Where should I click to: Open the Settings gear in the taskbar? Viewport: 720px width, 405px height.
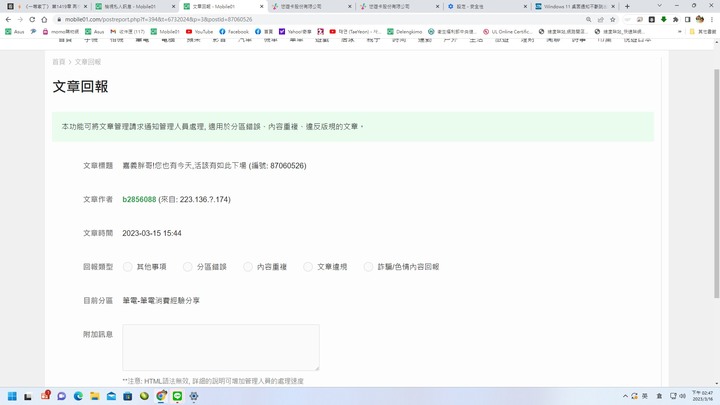[194, 396]
